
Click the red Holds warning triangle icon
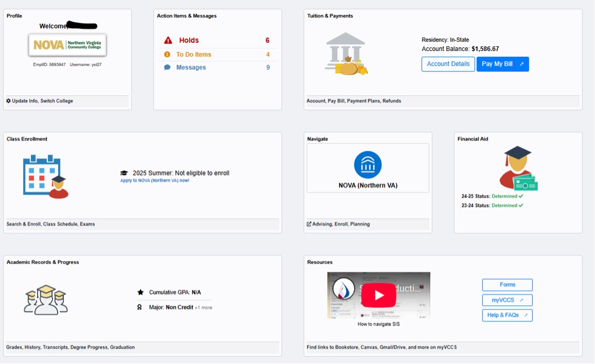(x=168, y=41)
